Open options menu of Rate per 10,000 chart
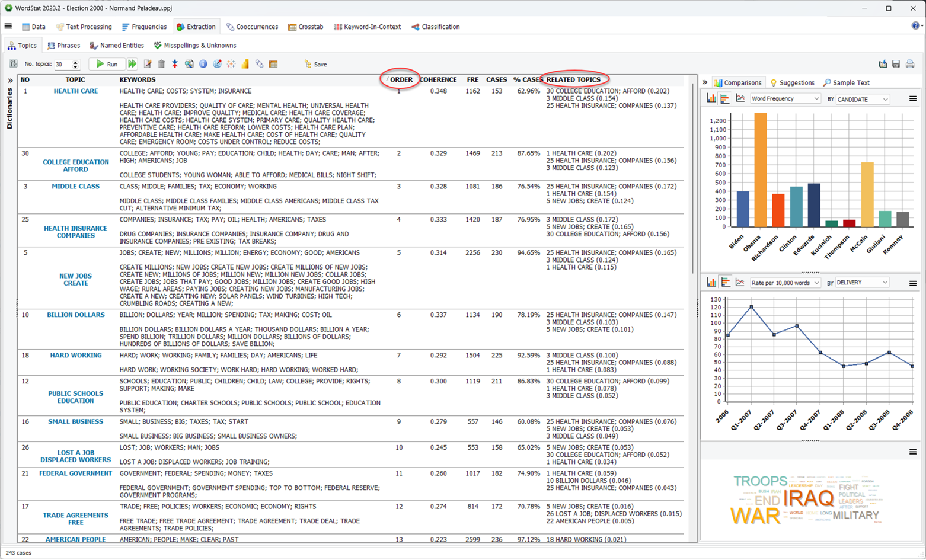The width and height of the screenshot is (926, 560). click(913, 283)
